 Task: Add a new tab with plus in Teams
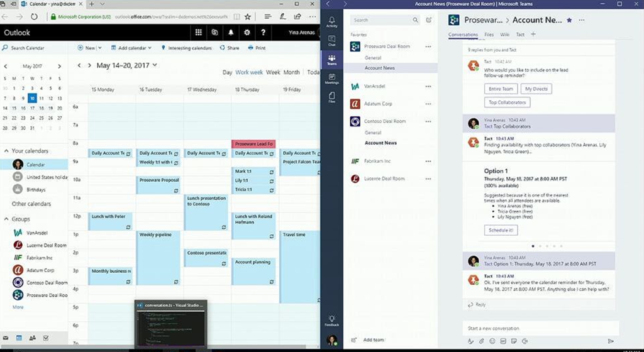(x=533, y=34)
